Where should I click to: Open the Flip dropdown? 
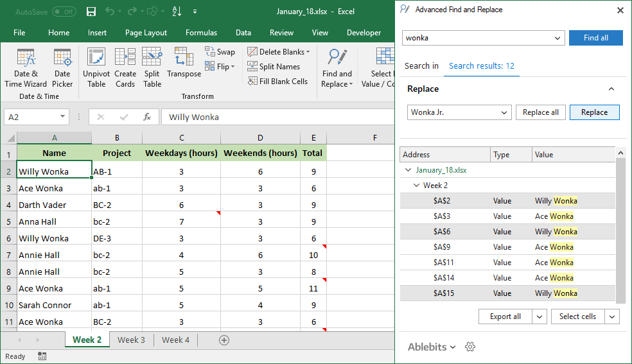pos(220,66)
